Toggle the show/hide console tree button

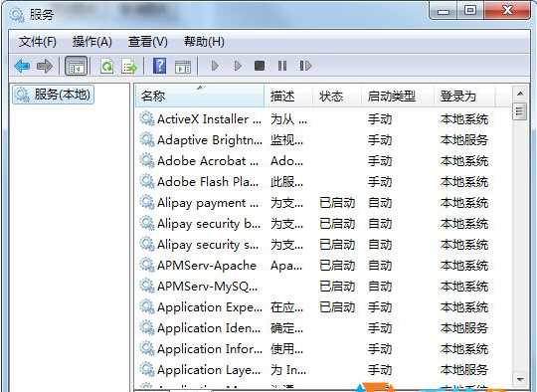[76, 66]
